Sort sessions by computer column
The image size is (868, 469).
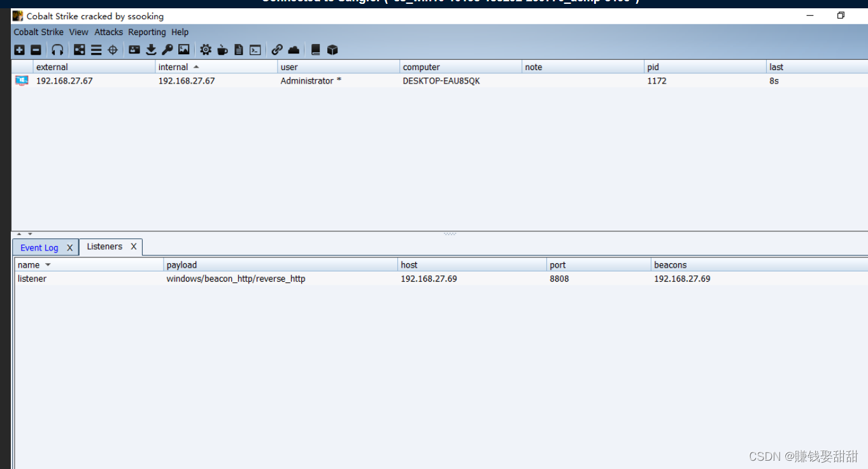(461, 67)
